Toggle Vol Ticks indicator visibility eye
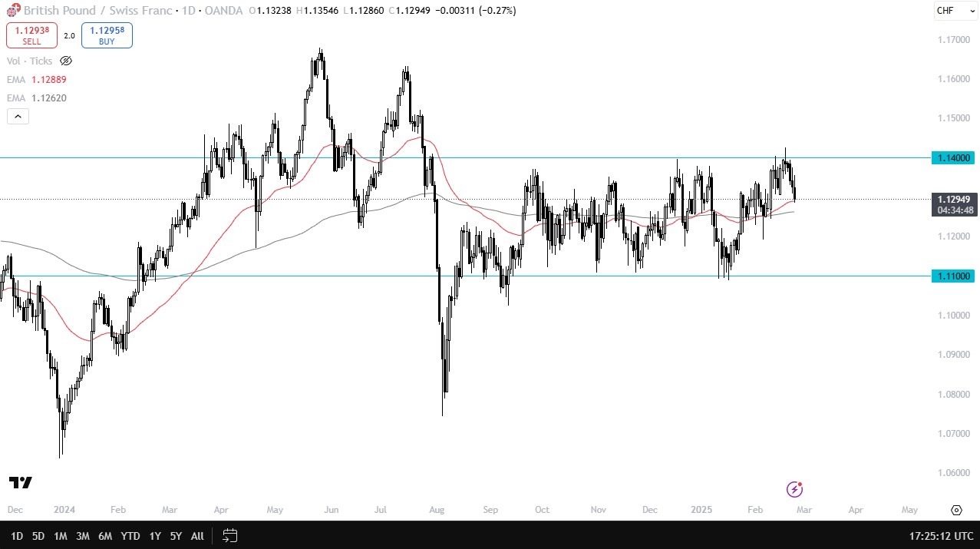Screen dimensions: 980x549 point(66,61)
